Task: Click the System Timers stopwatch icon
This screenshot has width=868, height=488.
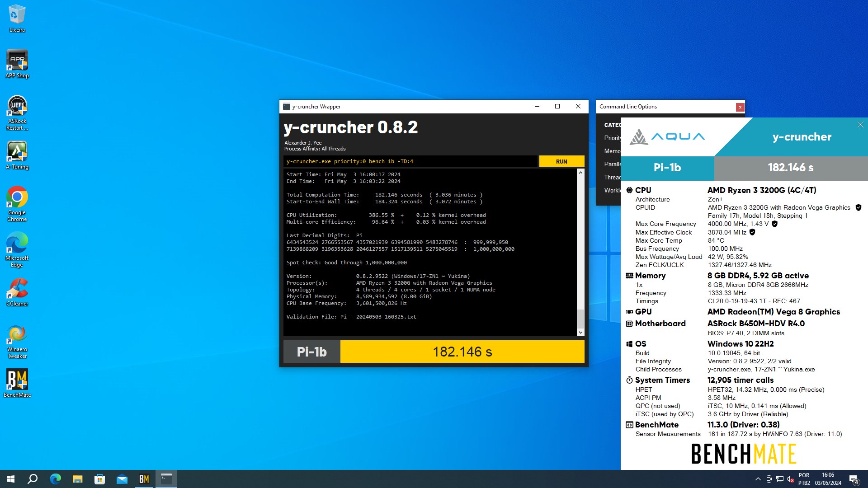Action: point(629,380)
